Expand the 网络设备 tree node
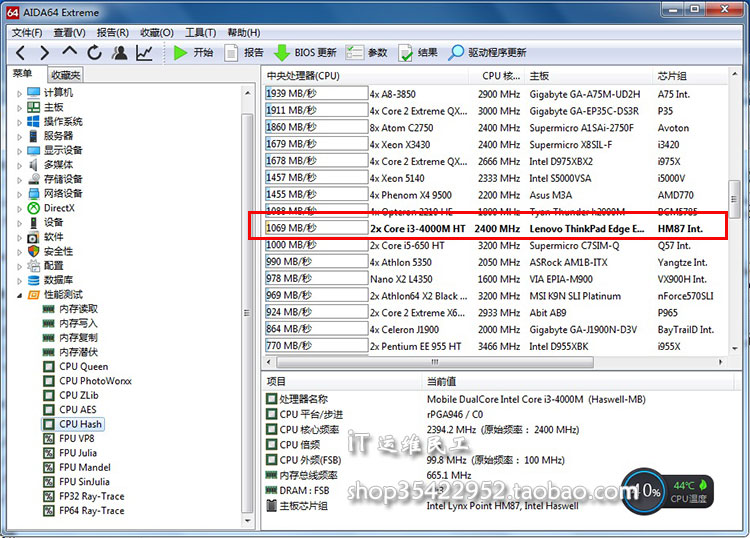 [x=20, y=194]
